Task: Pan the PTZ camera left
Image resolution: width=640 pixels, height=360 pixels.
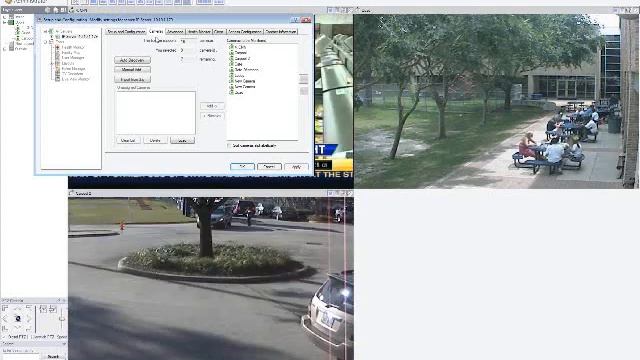Action: tap(5, 318)
